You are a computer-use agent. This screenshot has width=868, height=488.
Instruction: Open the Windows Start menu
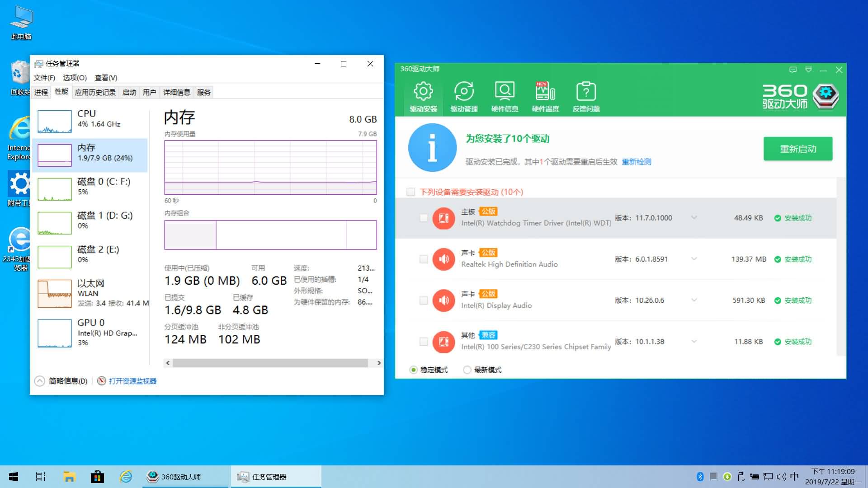[14, 477]
